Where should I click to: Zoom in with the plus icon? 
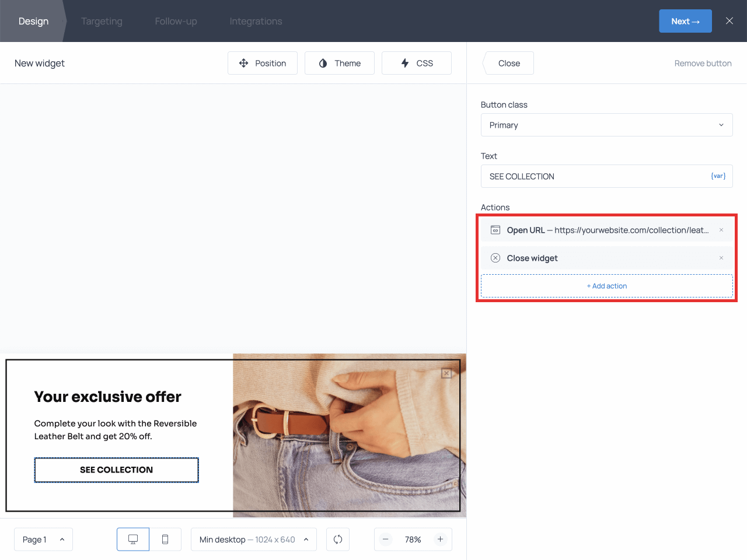[x=441, y=540]
